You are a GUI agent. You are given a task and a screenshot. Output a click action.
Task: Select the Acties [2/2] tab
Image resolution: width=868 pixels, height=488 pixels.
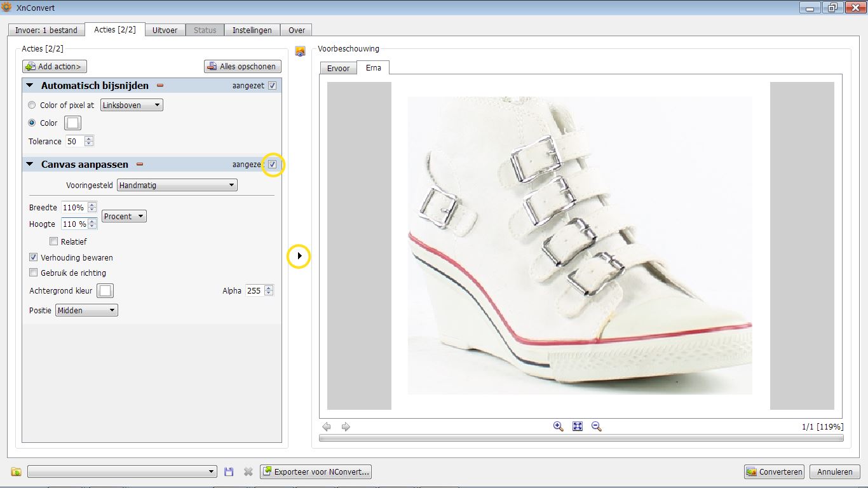(115, 29)
